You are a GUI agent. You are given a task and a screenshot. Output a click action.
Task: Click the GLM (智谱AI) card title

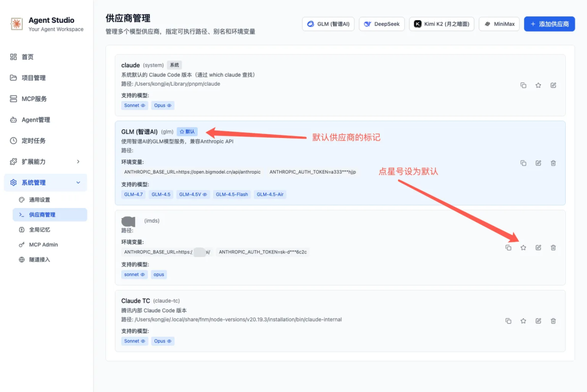(x=139, y=132)
